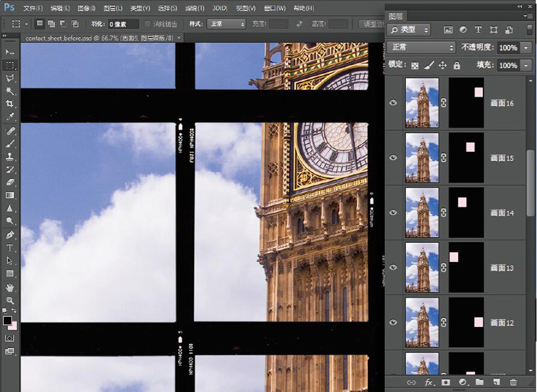Hide layer 画面15
This screenshot has height=392, width=537.
pyautogui.click(x=393, y=158)
